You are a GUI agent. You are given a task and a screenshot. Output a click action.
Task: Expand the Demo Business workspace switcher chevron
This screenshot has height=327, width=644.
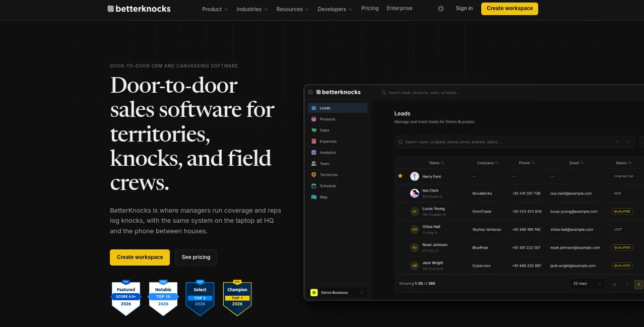(362, 292)
